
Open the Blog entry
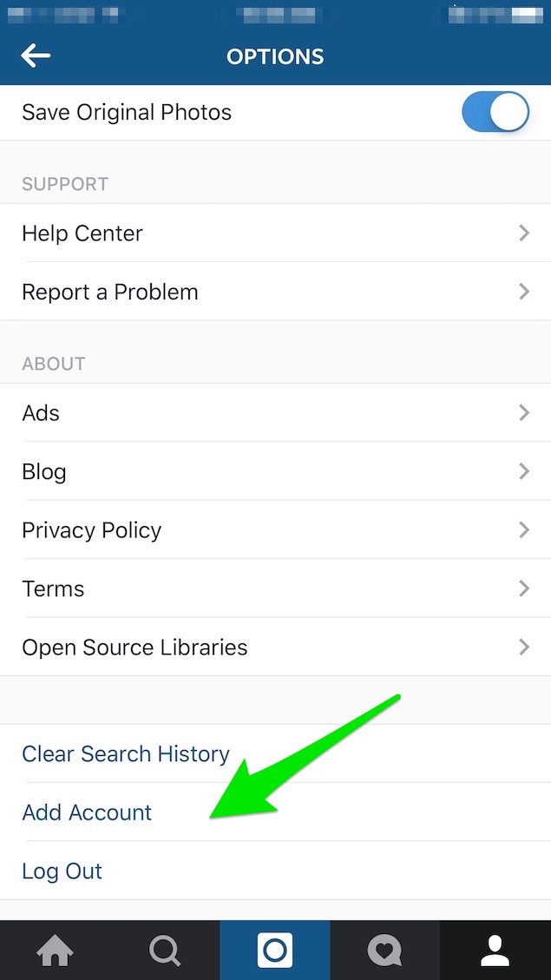pos(276,471)
